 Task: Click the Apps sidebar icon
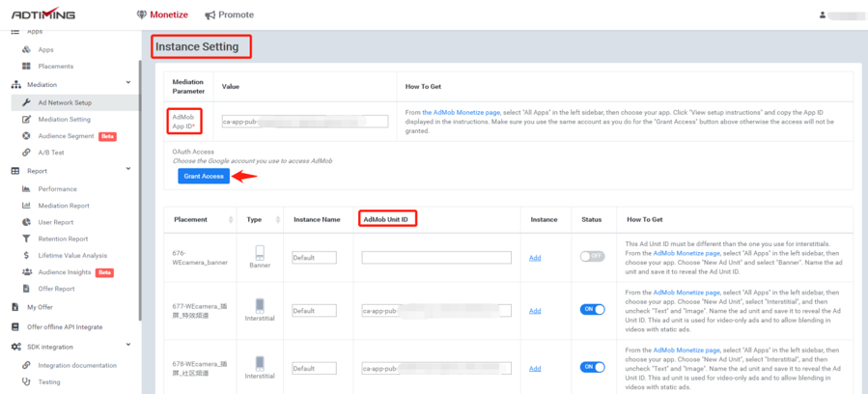26,50
